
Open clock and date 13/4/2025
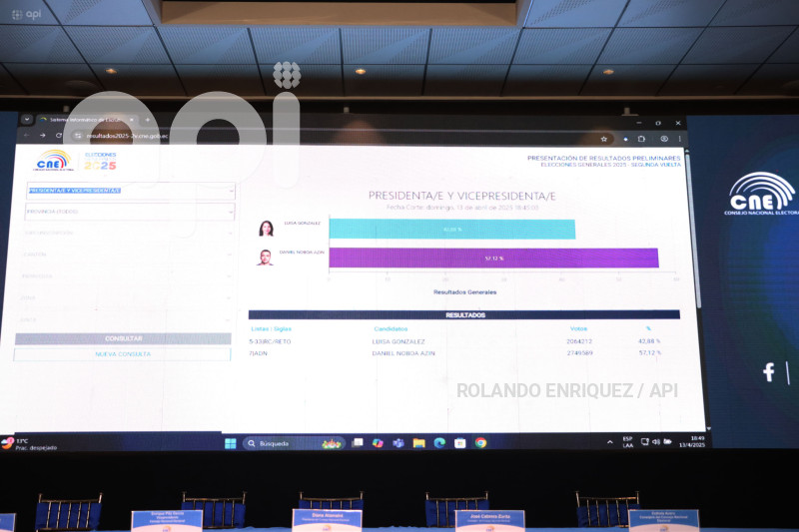click(x=692, y=441)
